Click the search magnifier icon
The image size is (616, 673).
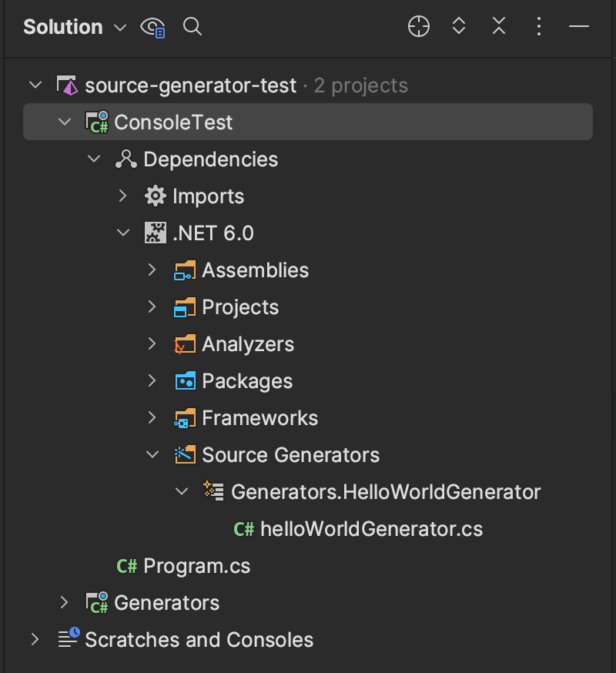point(192,27)
